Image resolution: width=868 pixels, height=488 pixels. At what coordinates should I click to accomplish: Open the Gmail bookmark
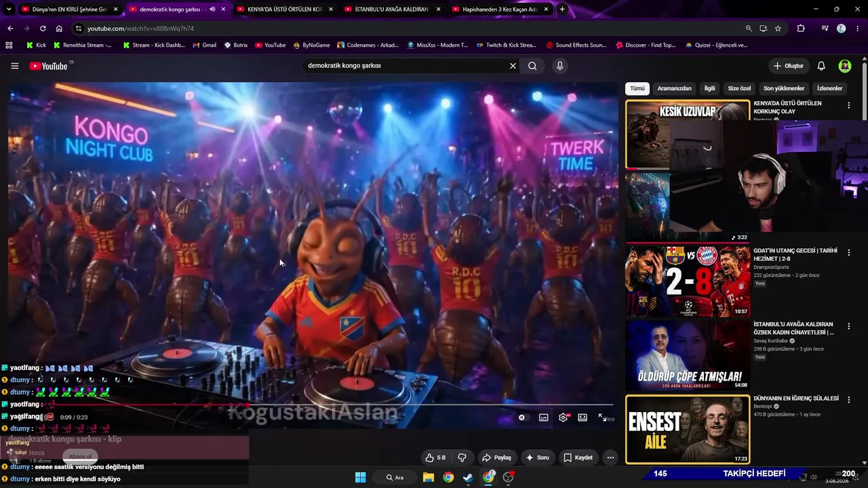pyautogui.click(x=204, y=45)
